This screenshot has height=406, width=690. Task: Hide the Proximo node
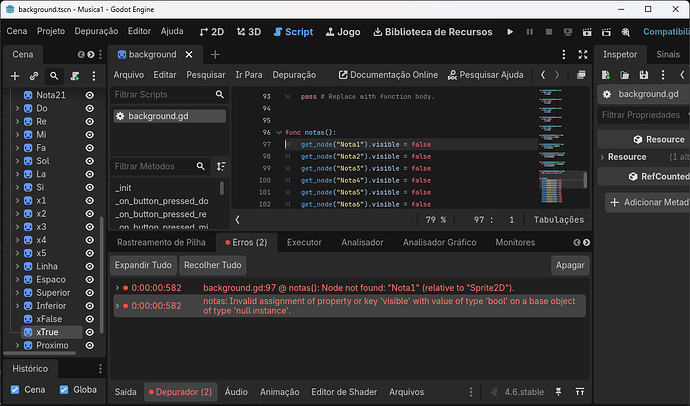click(90, 345)
